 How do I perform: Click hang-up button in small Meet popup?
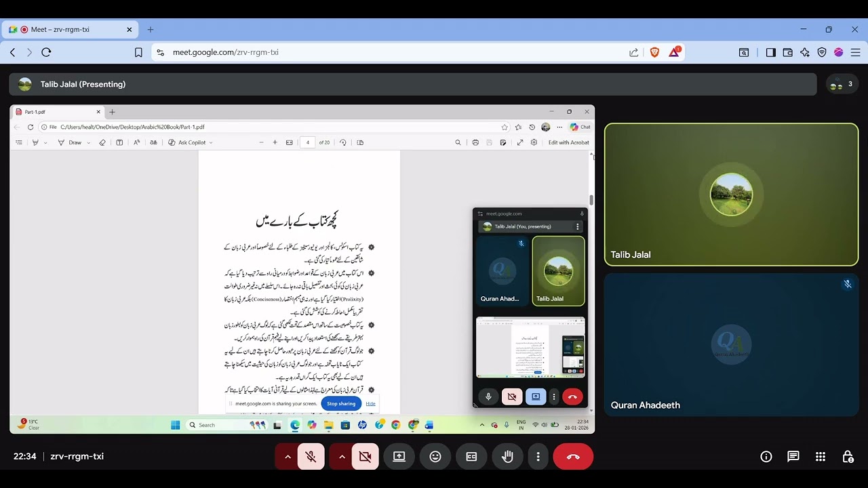point(572,397)
